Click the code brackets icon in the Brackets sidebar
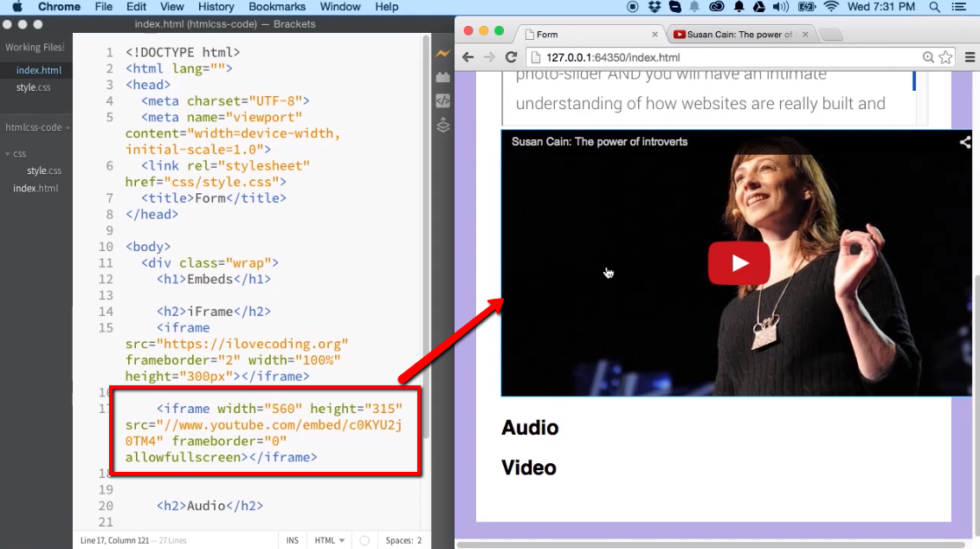The height and width of the screenshot is (549, 980). coord(442,101)
